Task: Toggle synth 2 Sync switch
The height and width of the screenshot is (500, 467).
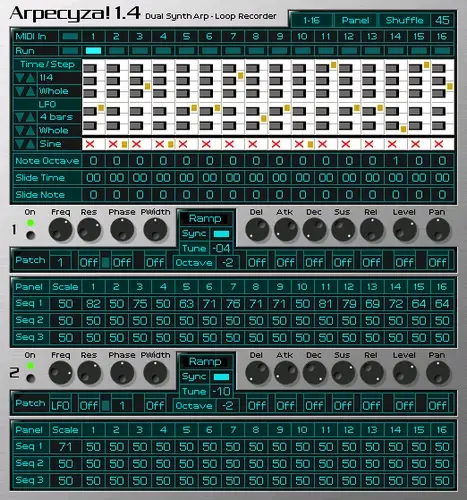Action: click(x=221, y=377)
